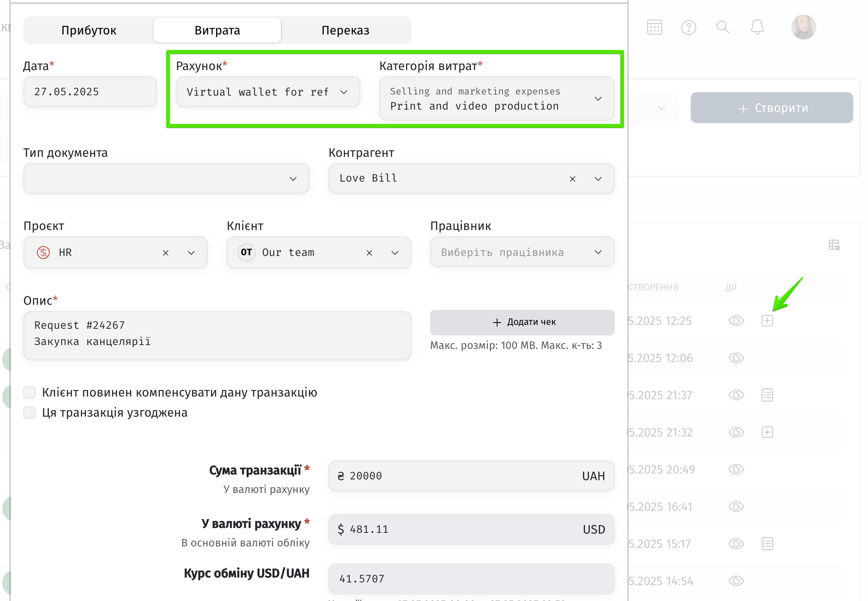Screen dimensions: 868x601
Task: Click plus-square icon in 12:25 row
Action: [x=767, y=321]
